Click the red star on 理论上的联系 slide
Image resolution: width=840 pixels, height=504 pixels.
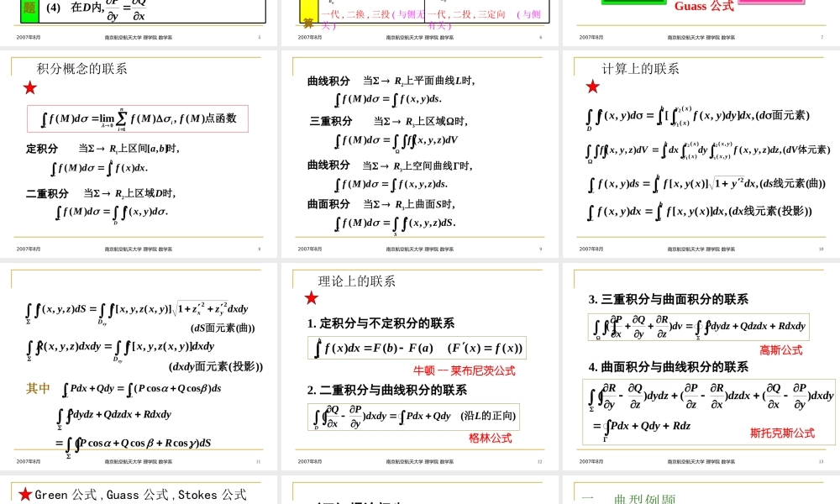coord(312,298)
